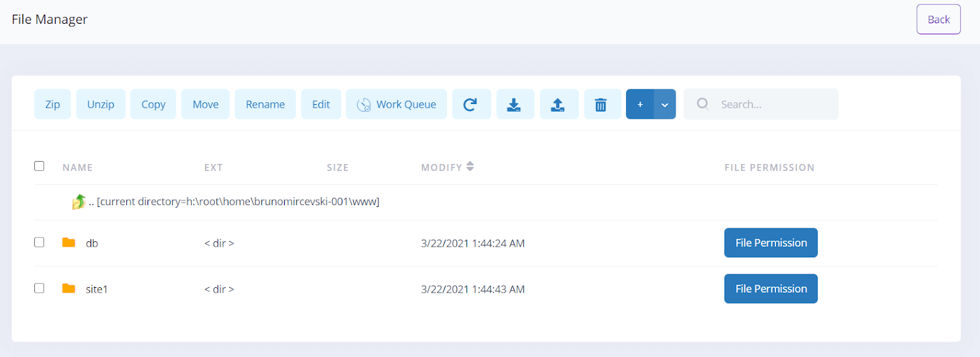Check the box for site1 folder
This screenshot has width=980, height=357.
(39, 288)
